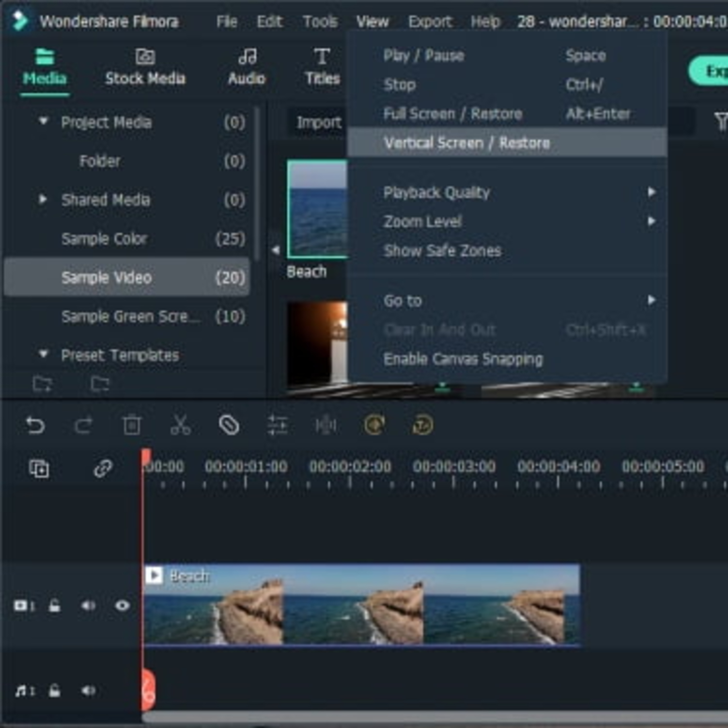Image resolution: width=728 pixels, height=728 pixels.
Task: Select Sample Video category
Action: click(x=126, y=277)
